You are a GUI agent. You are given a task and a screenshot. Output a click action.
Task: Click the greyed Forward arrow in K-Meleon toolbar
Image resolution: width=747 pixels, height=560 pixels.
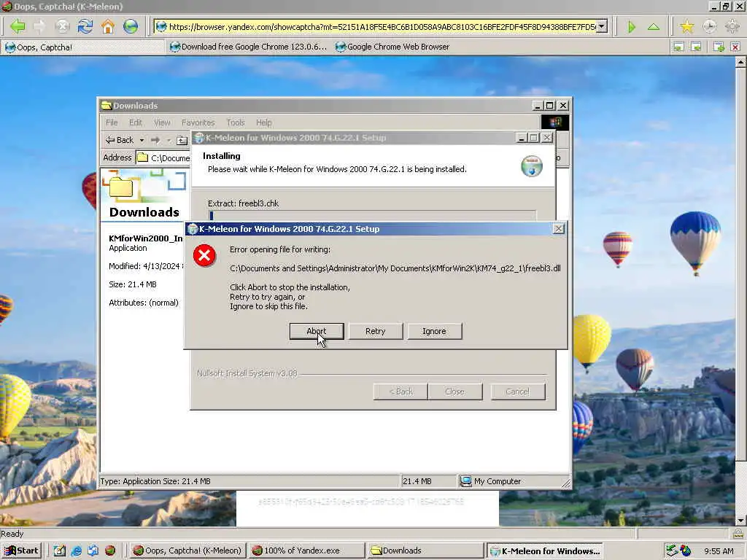39,26
